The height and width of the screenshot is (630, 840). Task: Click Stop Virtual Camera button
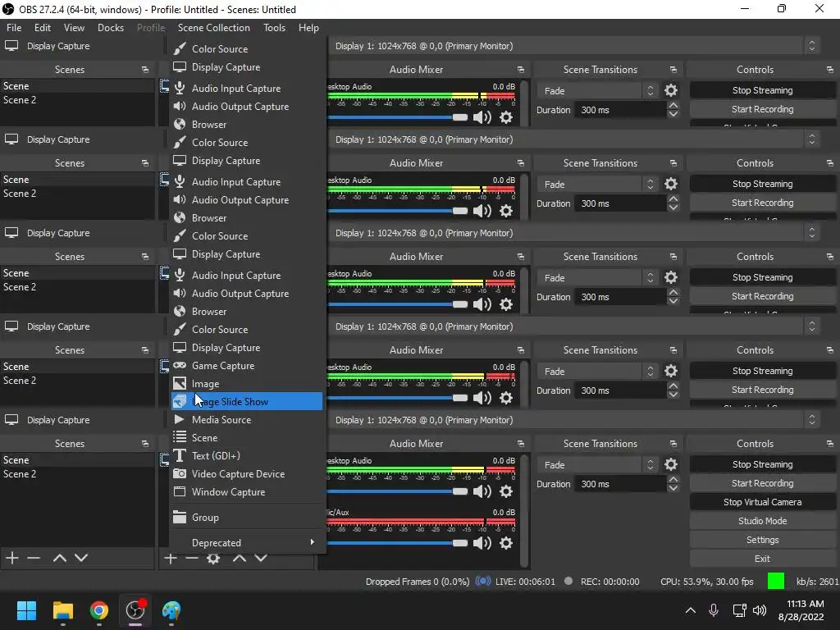(762, 503)
